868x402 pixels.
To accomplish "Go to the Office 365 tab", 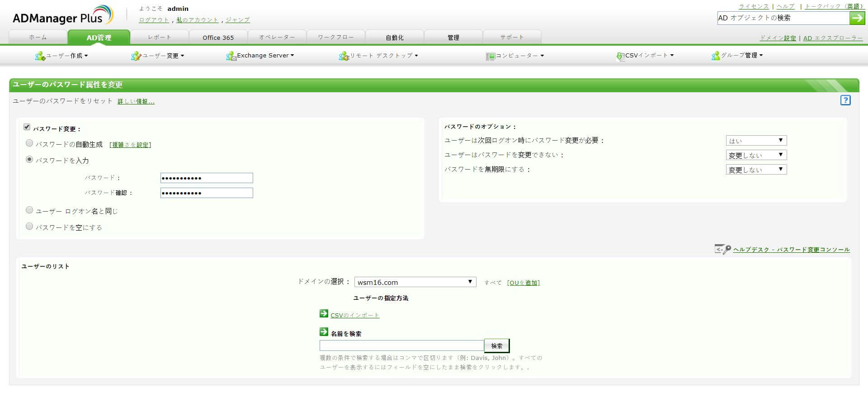I will click(218, 37).
